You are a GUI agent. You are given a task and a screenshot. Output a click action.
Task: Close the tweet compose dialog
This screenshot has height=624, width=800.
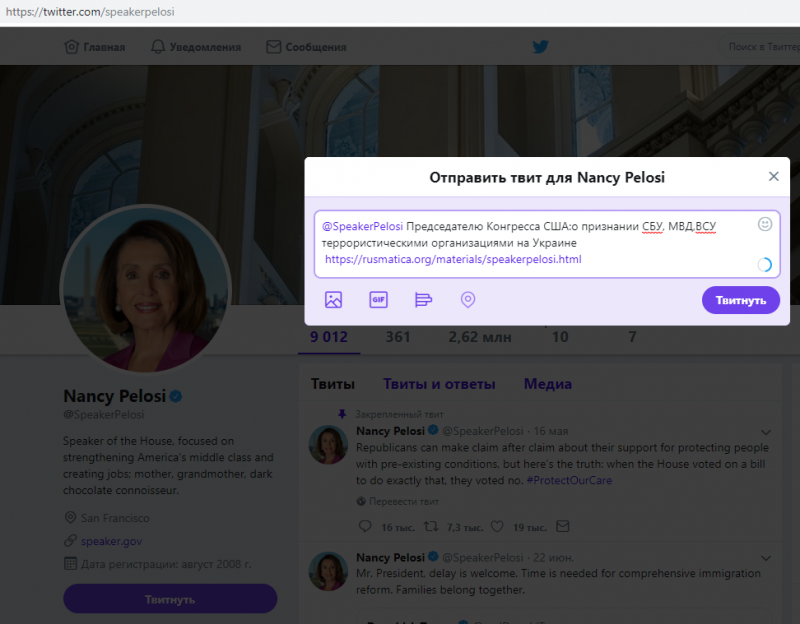[x=773, y=177]
